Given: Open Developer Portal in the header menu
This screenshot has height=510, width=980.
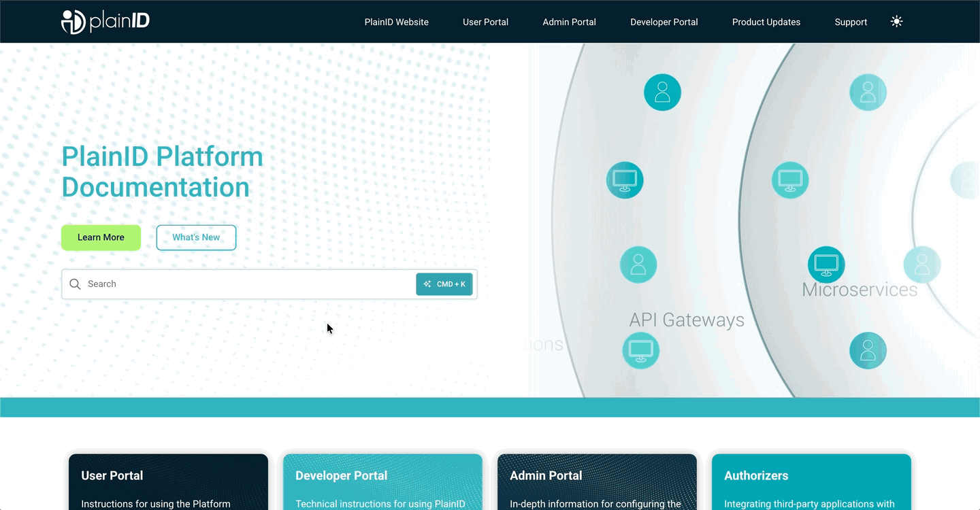Looking at the screenshot, I should click(x=664, y=22).
